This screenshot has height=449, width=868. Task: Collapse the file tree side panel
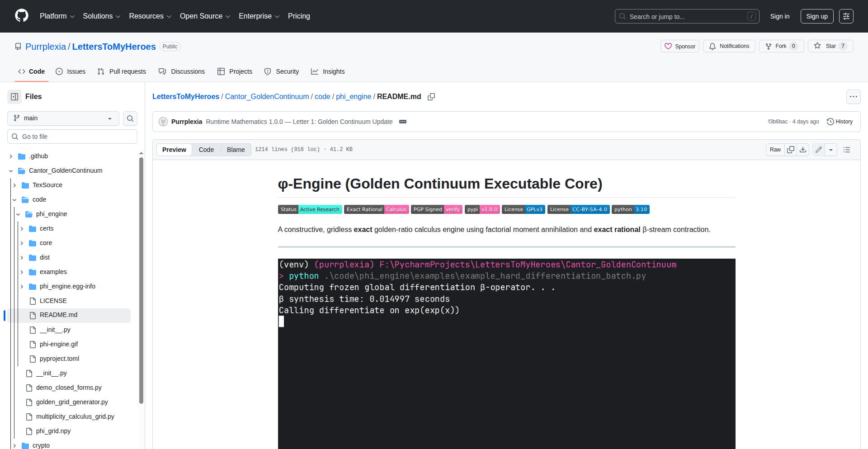(14, 97)
